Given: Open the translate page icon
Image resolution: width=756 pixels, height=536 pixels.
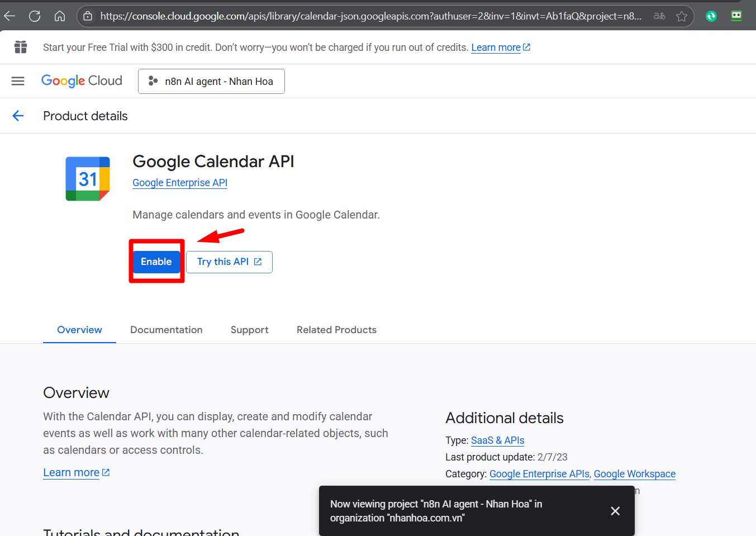Looking at the screenshot, I should [659, 16].
